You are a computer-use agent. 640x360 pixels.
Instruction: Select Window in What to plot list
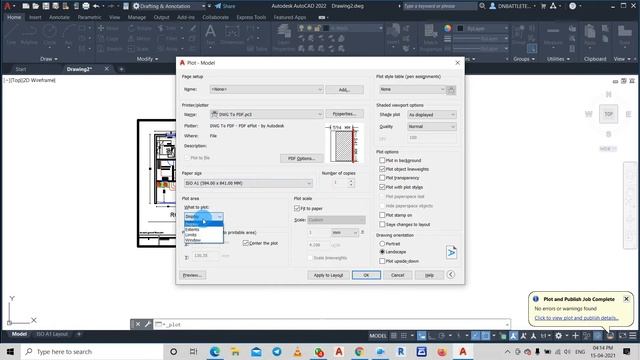click(203, 240)
